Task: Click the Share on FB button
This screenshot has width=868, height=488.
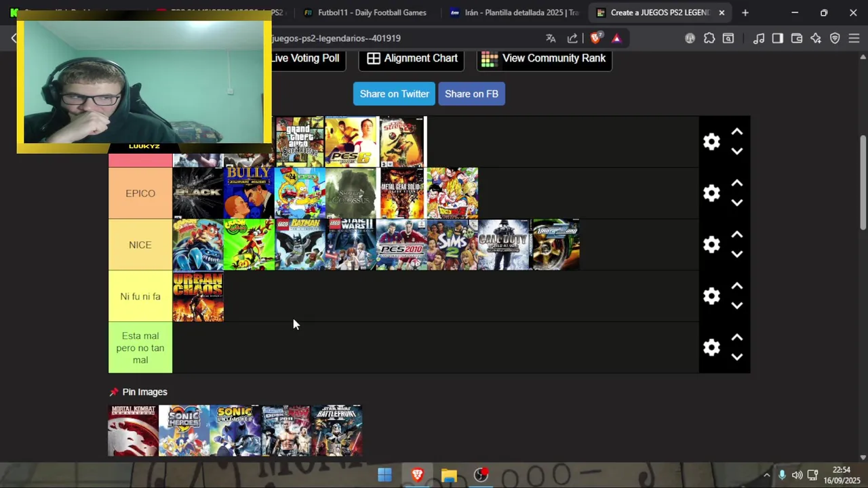Action: coord(471,94)
